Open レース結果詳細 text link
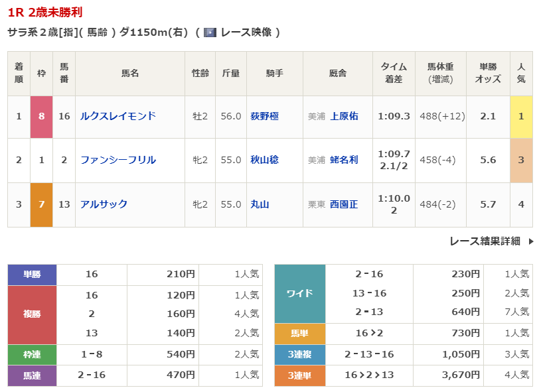The width and height of the screenshot is (541, 392). point(485,241)
